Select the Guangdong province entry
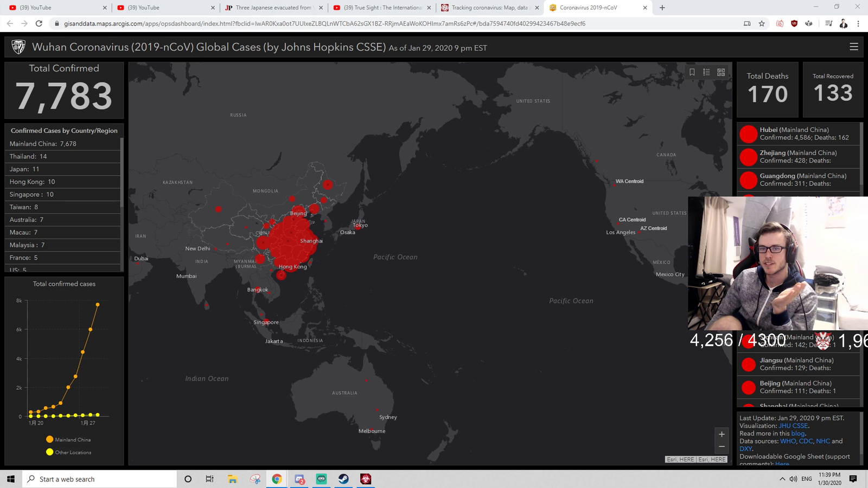 click(799, 180)
